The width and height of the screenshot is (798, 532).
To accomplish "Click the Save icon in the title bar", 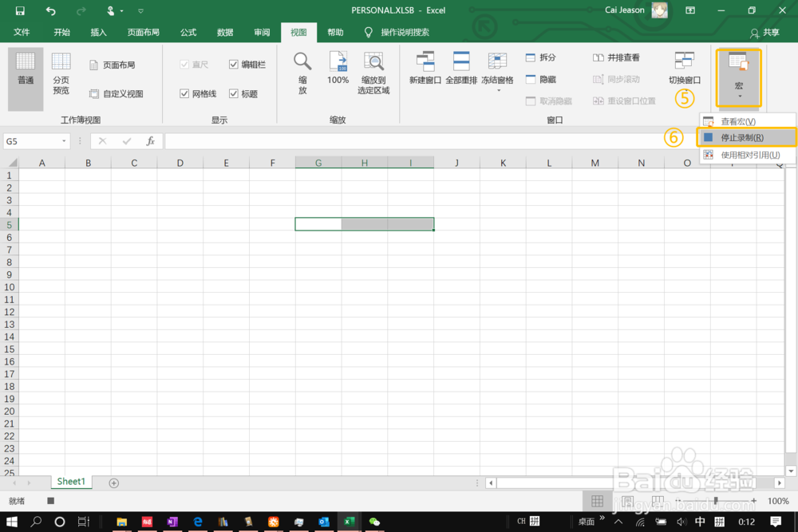I will point(20,10).
